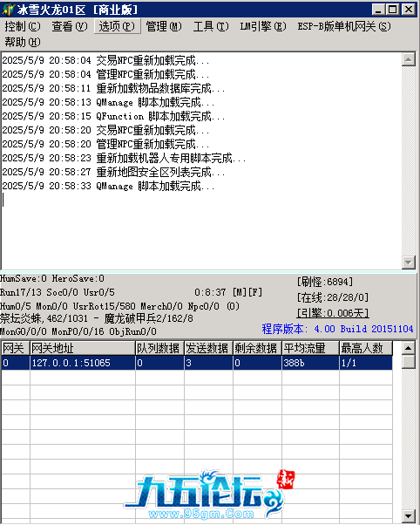Click the log panel scroll down arrow
This screenshot has width=420, height=525.
[409, 262]
